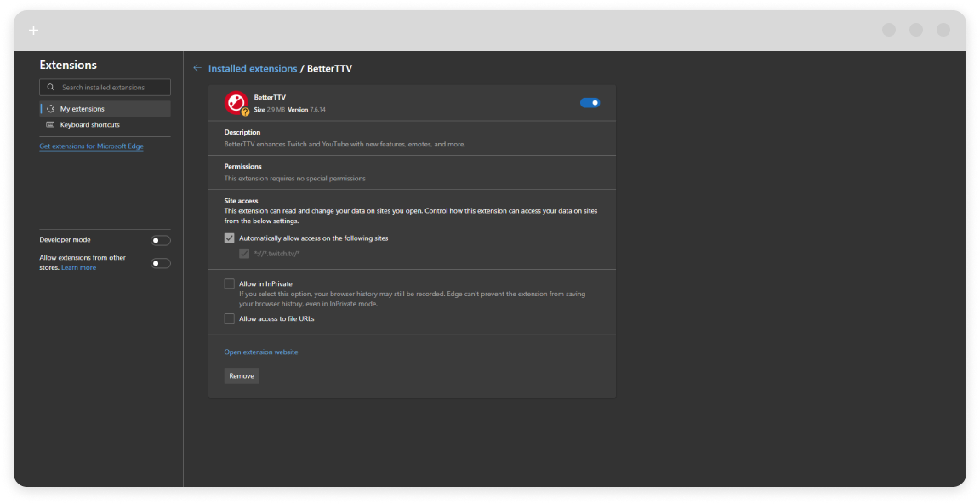Click the back arrow to installed extensions

tap(197, 68)
